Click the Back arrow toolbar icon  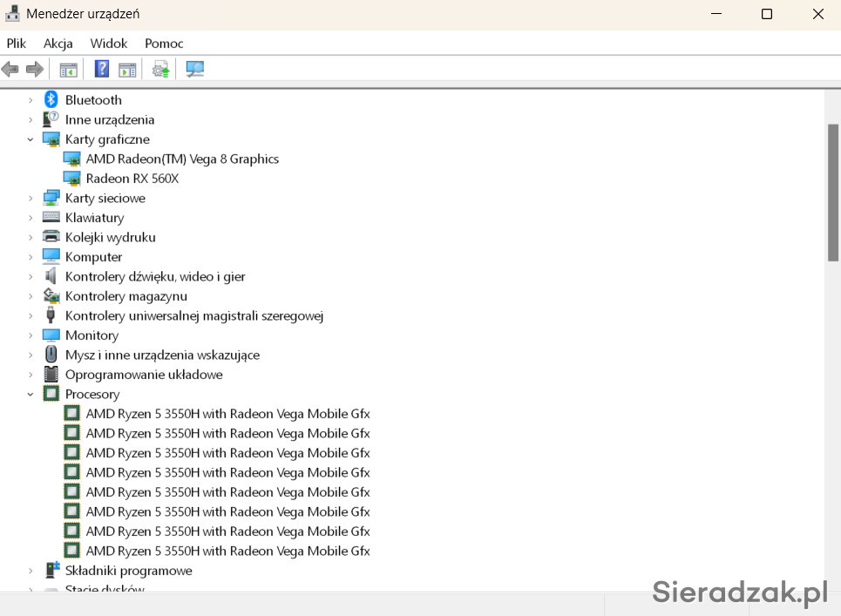tap(10, 69)
